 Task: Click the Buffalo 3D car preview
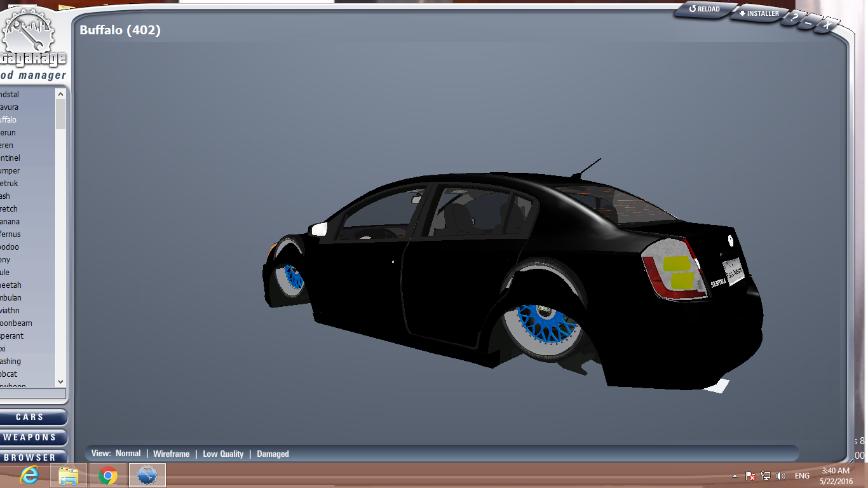(x=512, y=277)
